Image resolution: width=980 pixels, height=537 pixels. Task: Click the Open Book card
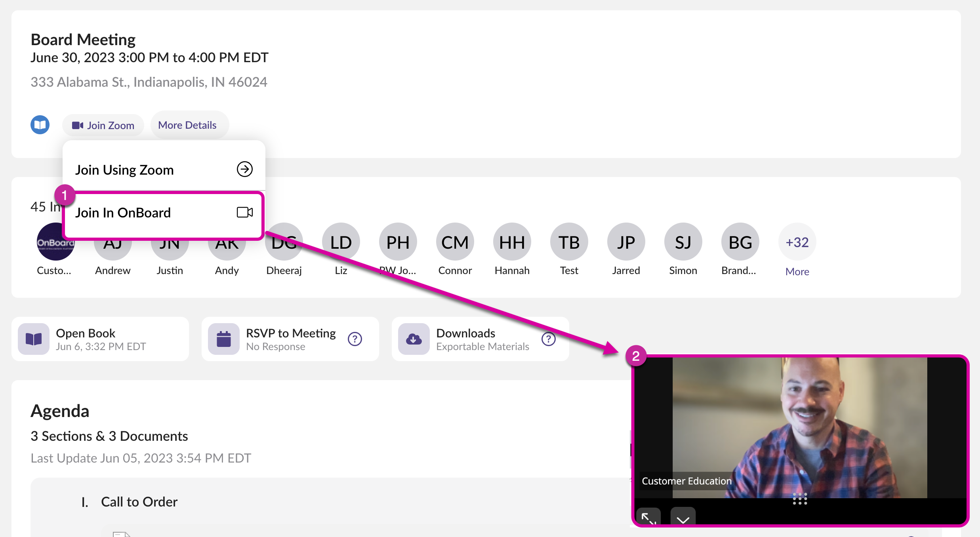(x=100, y=339)
